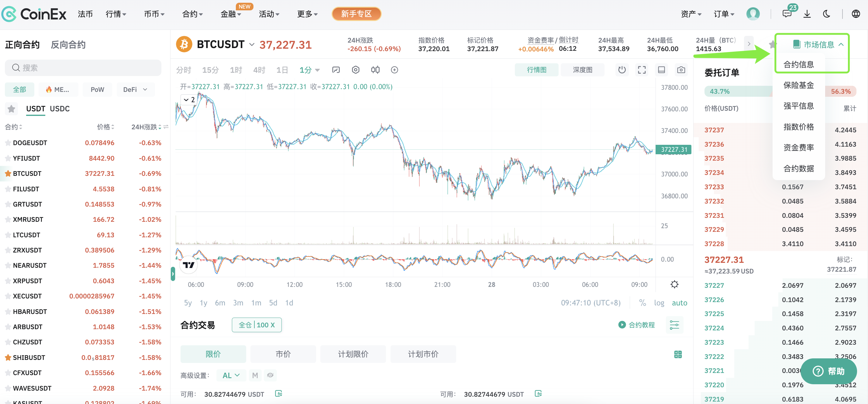Open chart axis settings gear

point(674,284)
